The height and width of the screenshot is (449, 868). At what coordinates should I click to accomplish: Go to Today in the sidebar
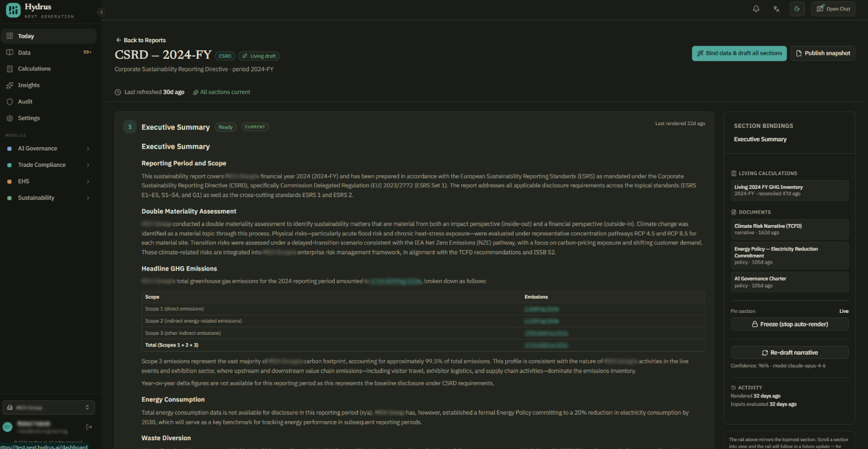(48, 36)
